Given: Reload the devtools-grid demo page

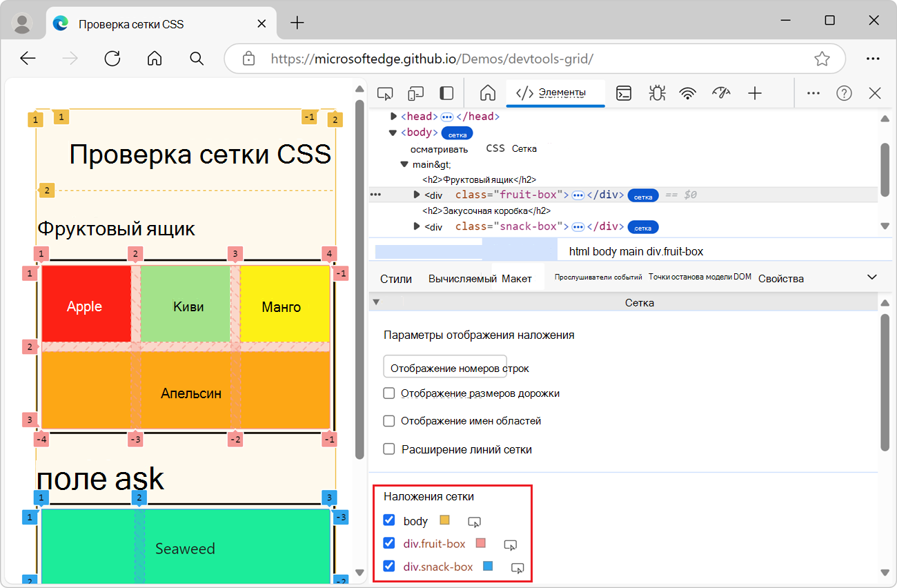Looking at the screenshot, I should tap(112, 59).
